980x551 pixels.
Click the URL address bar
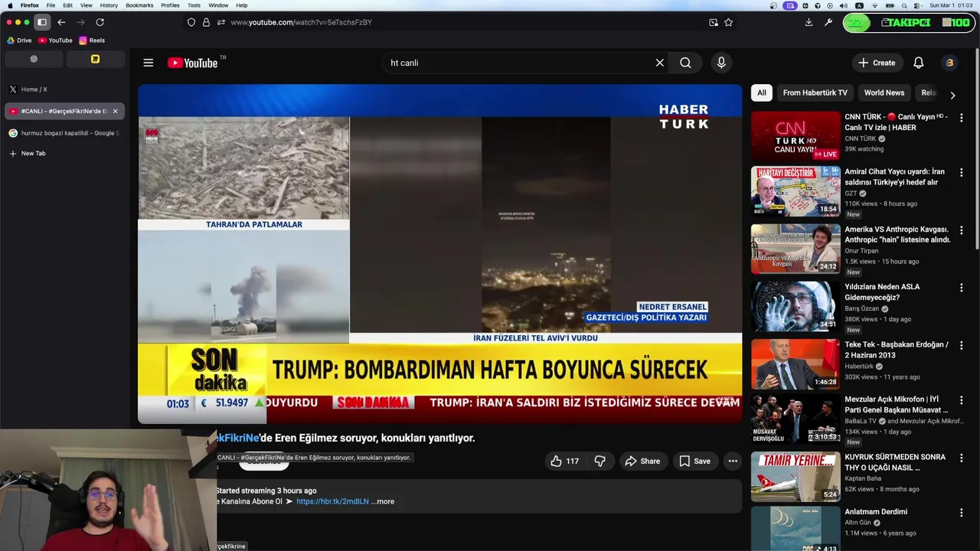point(459,22)
